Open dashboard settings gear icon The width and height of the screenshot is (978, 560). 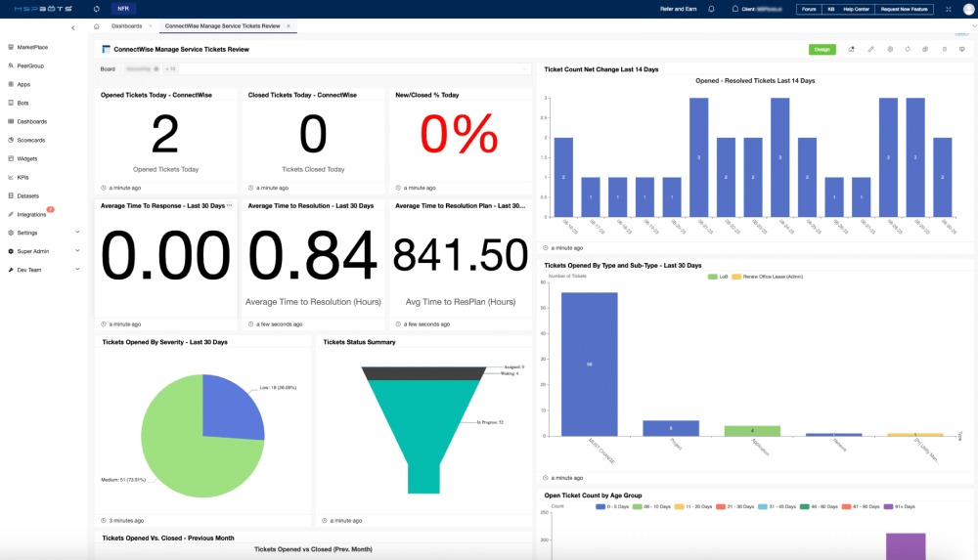coord(889,49)
